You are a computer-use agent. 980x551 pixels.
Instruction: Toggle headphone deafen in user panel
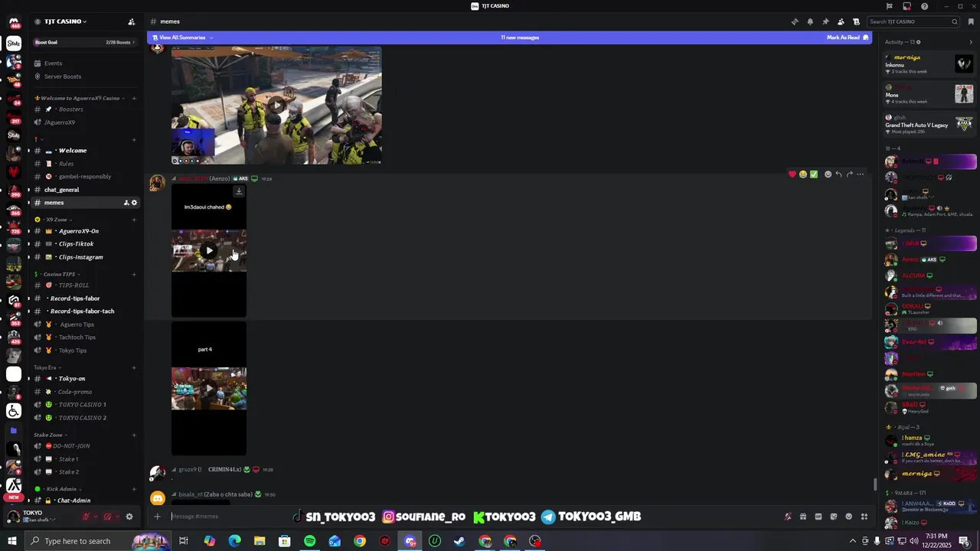108,517
